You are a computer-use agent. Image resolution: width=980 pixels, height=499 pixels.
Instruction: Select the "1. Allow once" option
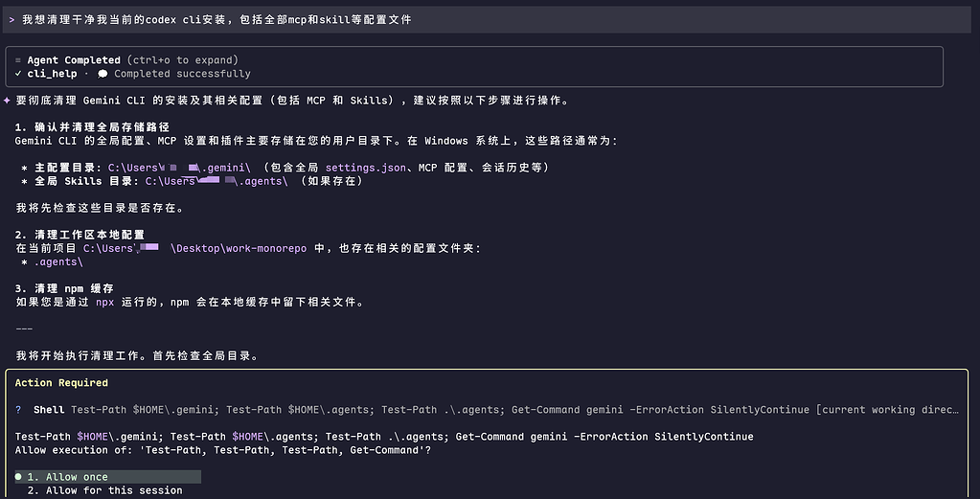click(x=107, y=477)
